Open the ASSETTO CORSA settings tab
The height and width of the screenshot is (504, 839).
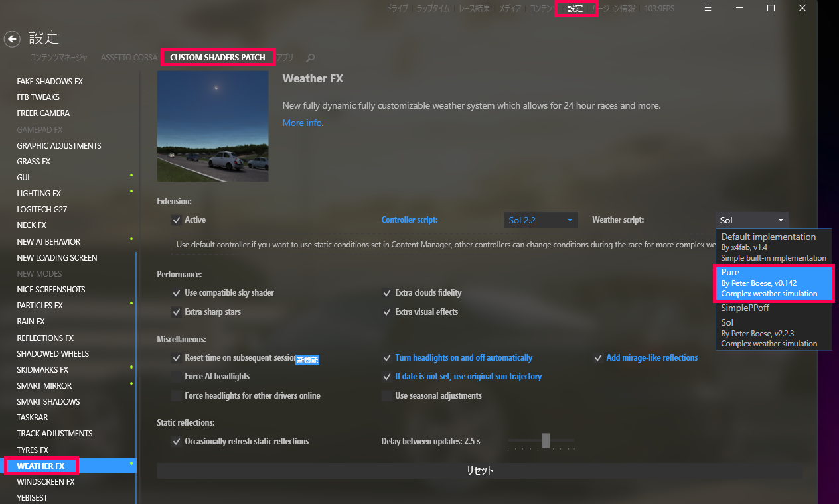click(x=129, y=58)
